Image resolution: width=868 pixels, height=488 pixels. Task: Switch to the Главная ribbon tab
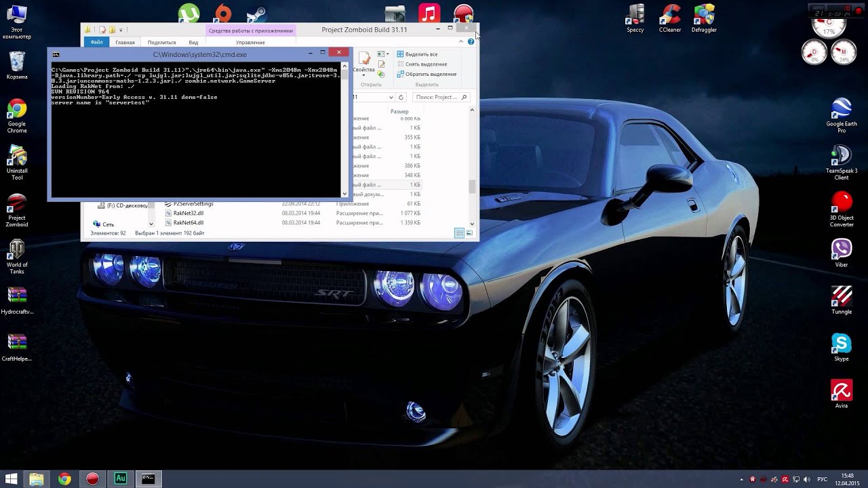(125, 42)
